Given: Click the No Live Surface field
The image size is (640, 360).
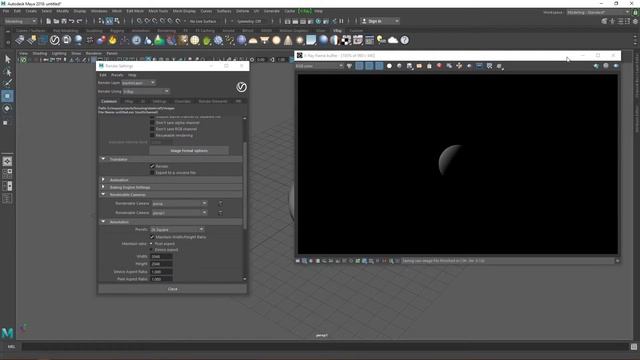Looking at the screenshot, I should (203, 21).
